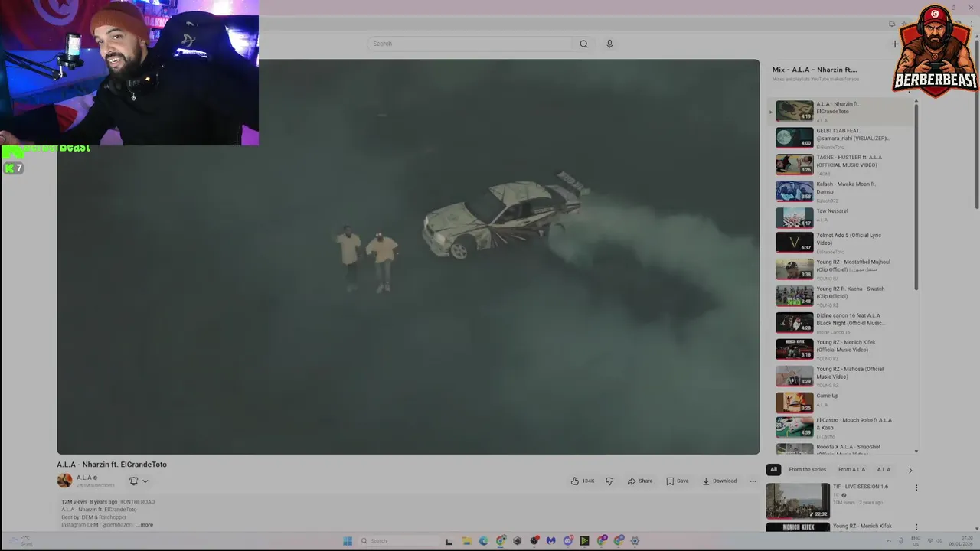980x551 pixels.
Task: Expand the notification preferences chevron
Action: click(x=145, y=481)
